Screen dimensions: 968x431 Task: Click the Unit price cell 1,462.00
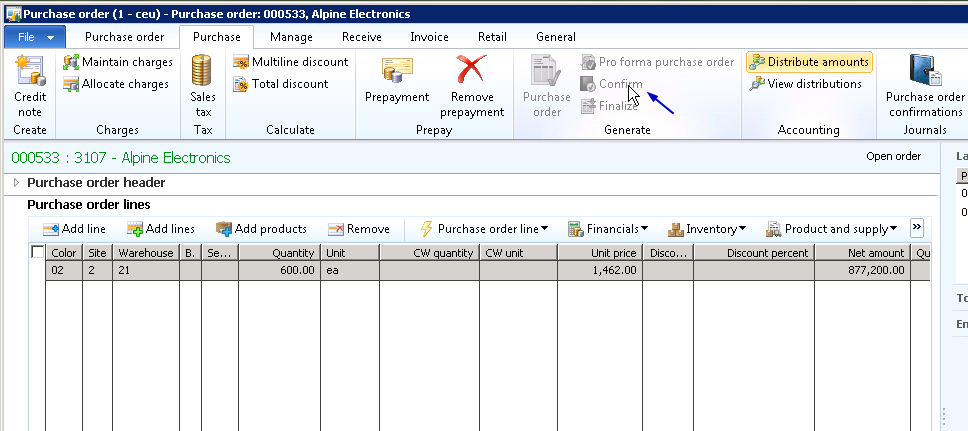coord(600,270)
